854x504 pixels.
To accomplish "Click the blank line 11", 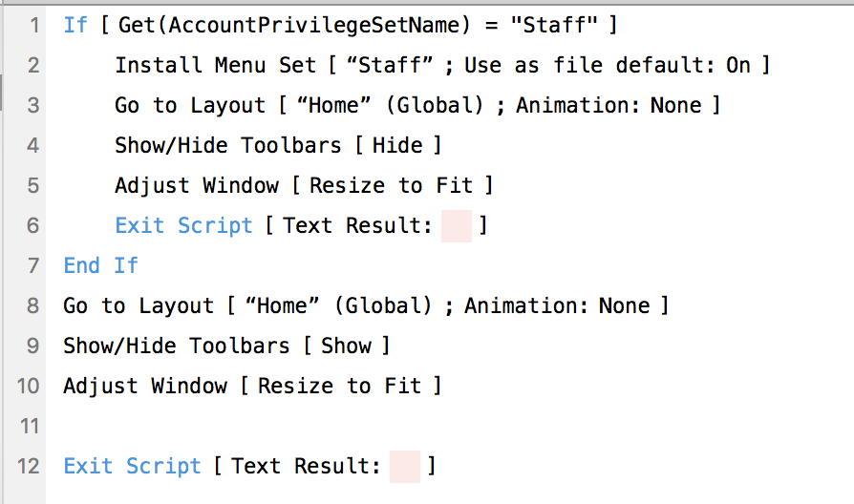I will (447, 426).
